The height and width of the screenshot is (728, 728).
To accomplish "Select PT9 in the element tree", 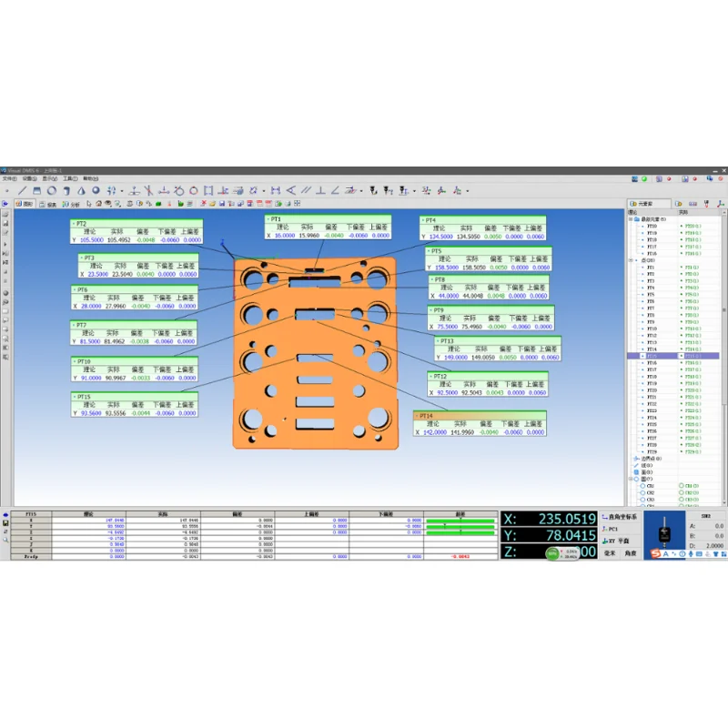I will [651, 322].
